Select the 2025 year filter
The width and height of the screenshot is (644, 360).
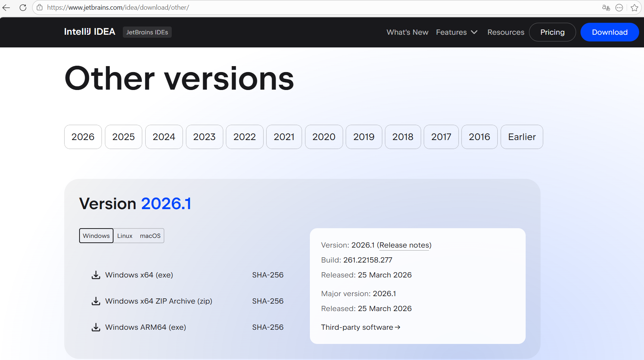[124, 137]
